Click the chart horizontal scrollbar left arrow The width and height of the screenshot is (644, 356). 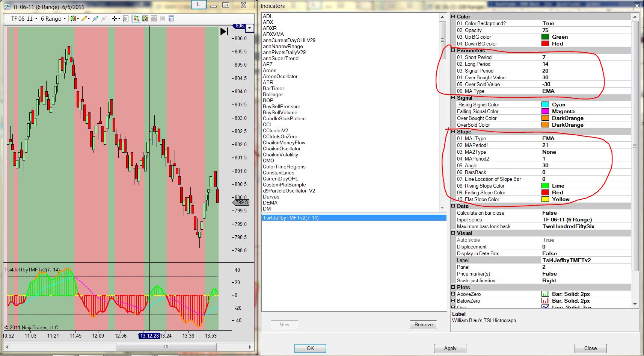point(8,347)
